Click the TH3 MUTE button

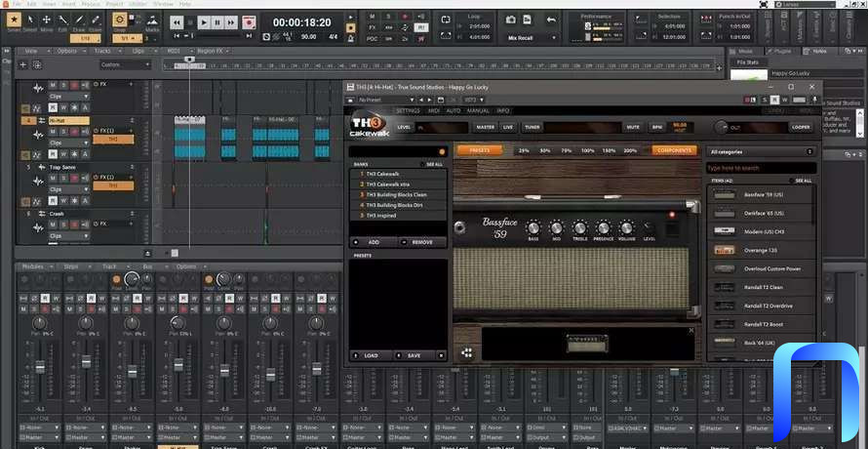(633, 127)
